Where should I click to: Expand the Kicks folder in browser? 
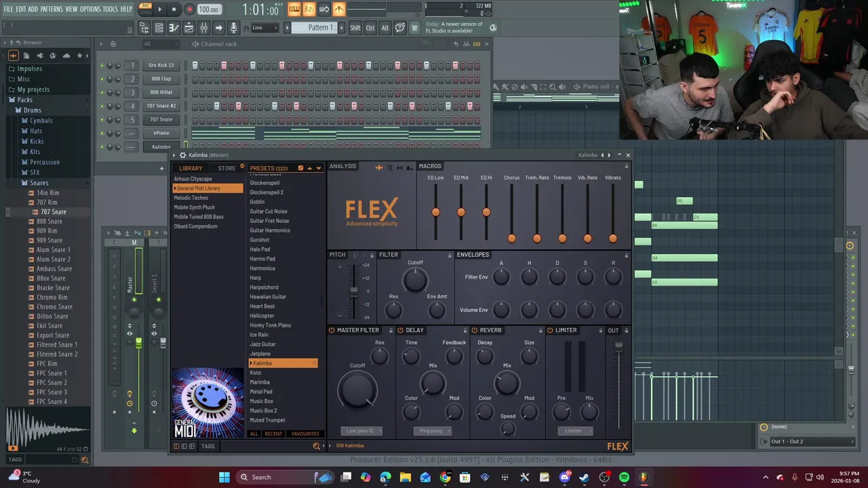pyautogui.click(x=37, y=141)
